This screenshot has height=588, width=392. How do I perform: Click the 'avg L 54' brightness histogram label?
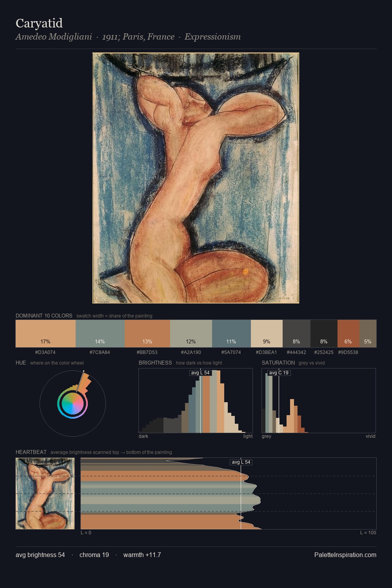click(200, 373)
